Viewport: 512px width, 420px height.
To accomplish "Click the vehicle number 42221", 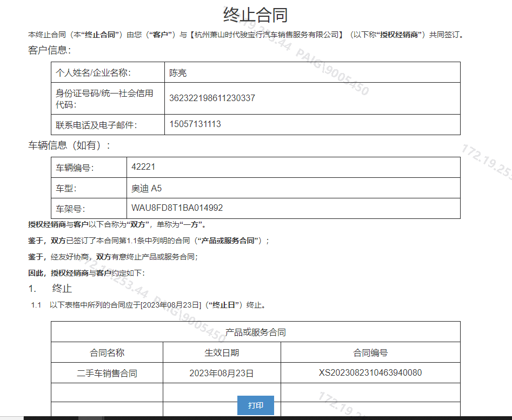I will [x=143, y=167].
